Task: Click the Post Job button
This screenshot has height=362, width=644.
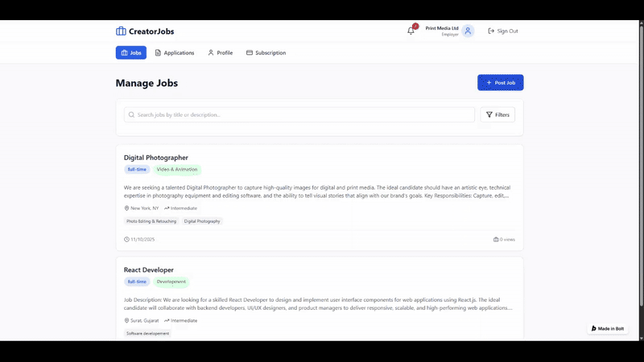Action: click(x=500, y=83)
